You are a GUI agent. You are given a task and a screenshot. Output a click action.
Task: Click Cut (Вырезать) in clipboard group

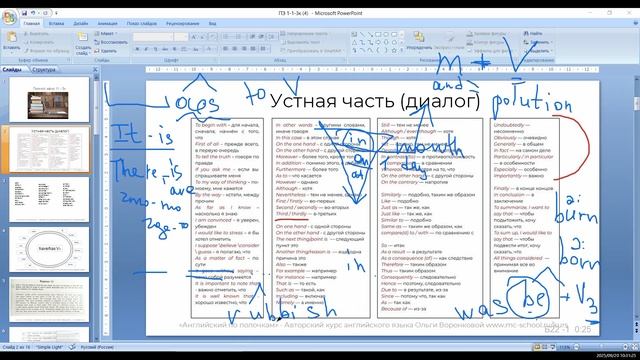click(36, 34)
